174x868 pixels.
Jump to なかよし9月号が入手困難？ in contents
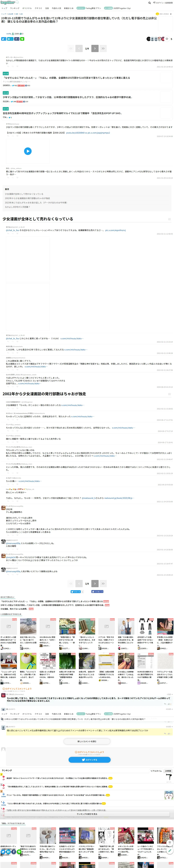(17, 207)
